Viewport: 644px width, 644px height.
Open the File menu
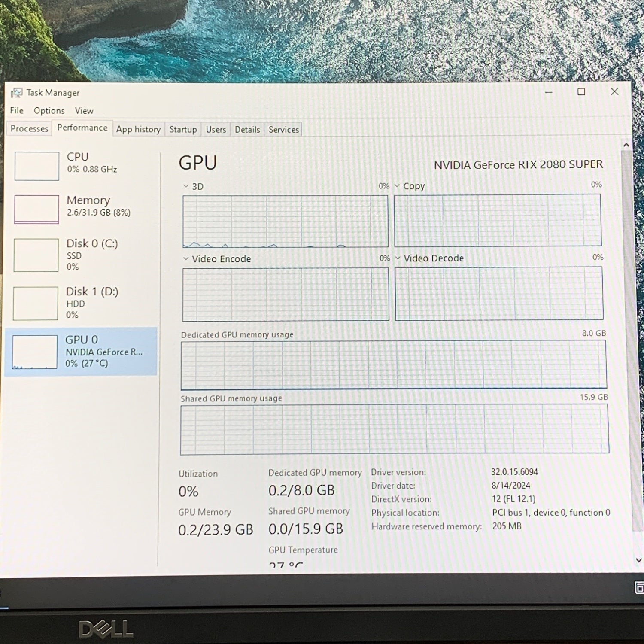point(17,111)
